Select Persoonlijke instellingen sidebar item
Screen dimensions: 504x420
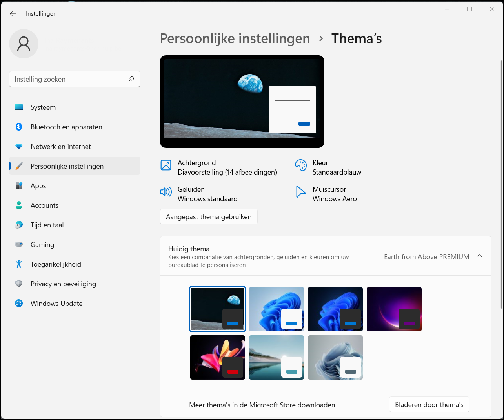(75, 166)
